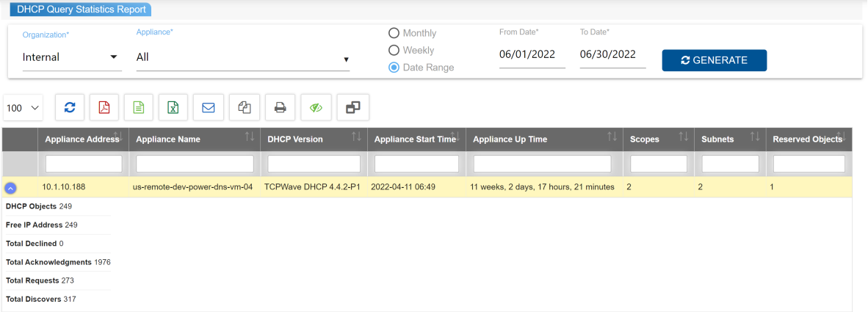868x312 pixels.
Task: Export report to Excel
Action: click(173, 107)
